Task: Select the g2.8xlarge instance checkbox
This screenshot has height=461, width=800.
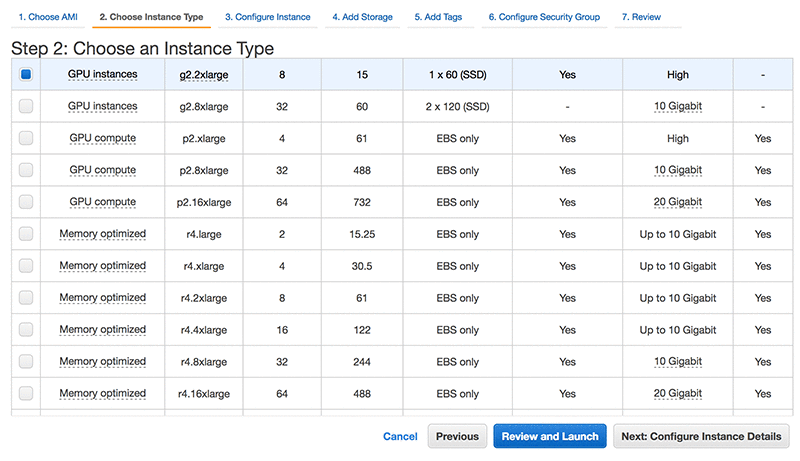Action: coord(26,106)
